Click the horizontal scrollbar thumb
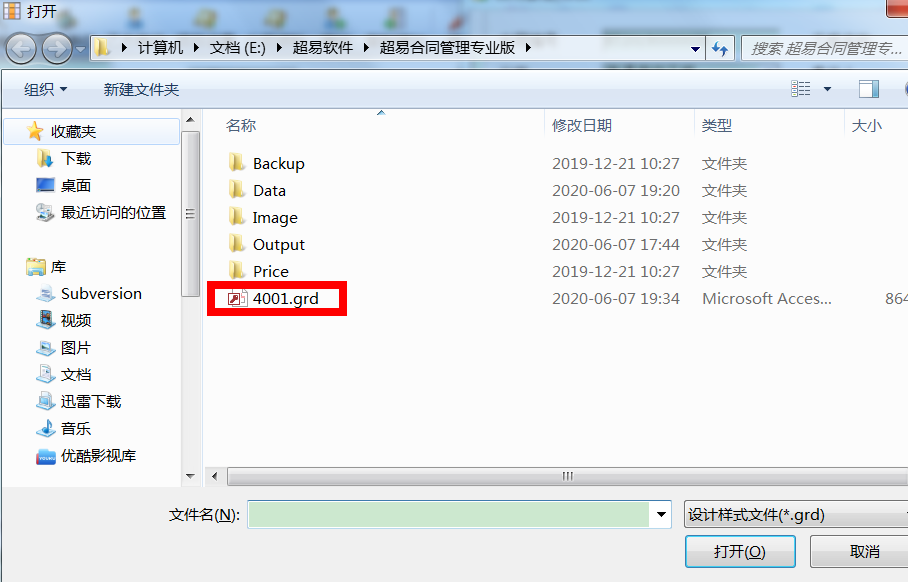 (x=568, y=477)
